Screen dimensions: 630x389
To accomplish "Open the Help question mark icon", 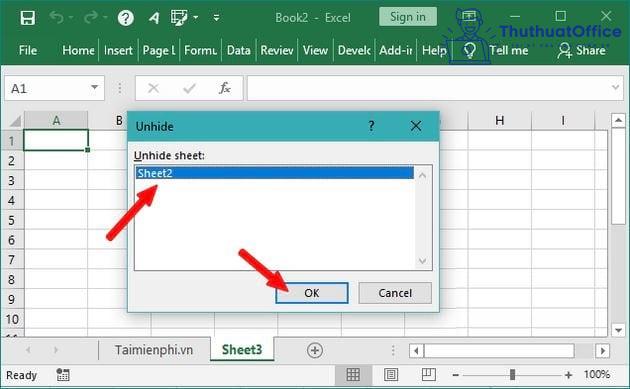I will pyautogui.click(x=126, y=18).
